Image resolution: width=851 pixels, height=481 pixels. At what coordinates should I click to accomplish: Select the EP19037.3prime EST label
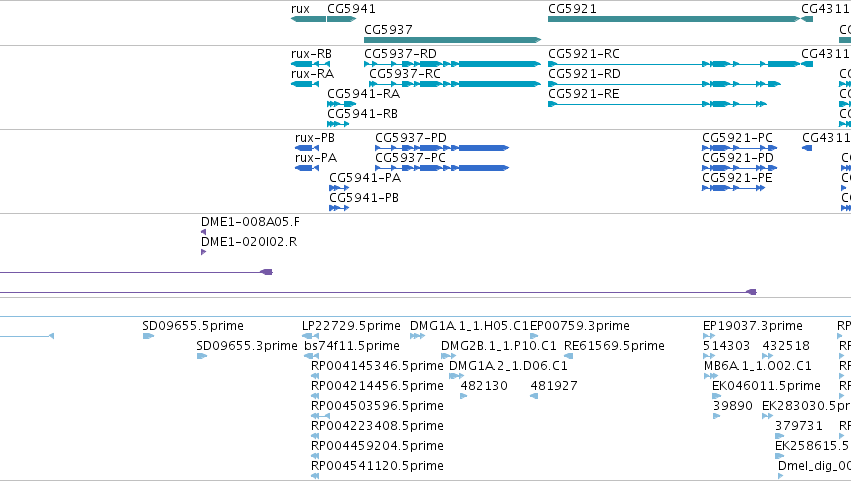753,326
